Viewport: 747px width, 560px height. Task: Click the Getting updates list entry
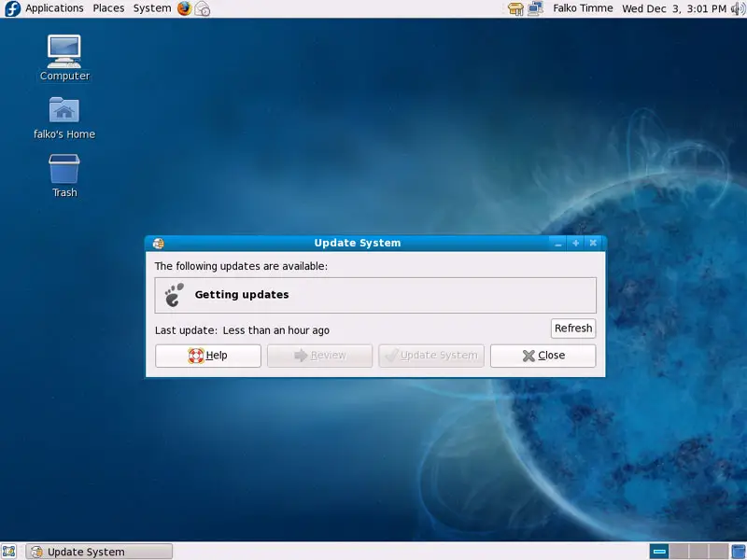375,295
